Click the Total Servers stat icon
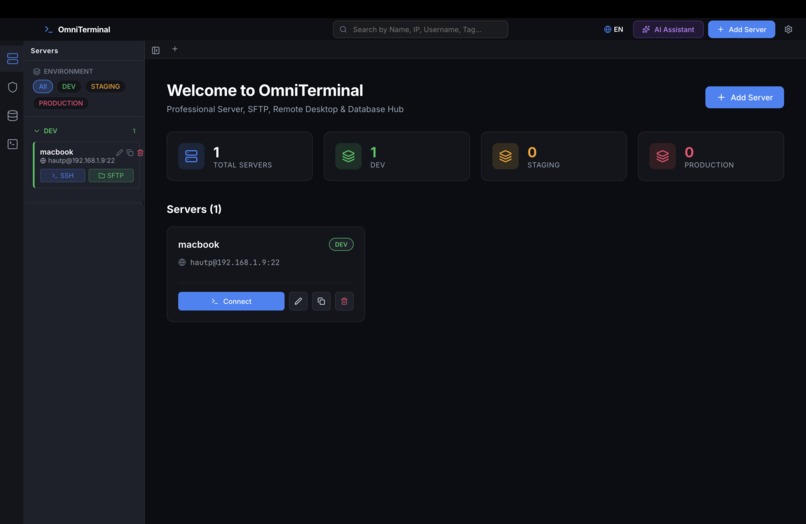Image resolution: width=806 pixels, height=524 pixels. 191,156
